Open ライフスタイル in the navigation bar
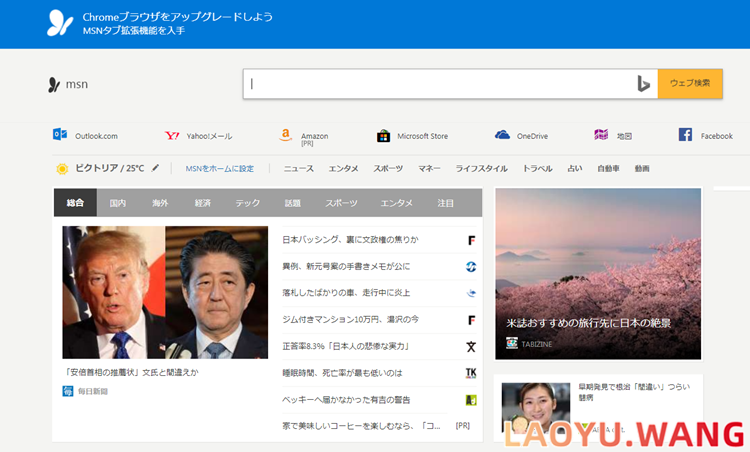This screenshot has width=750, height=452. pyautogui.click(x=481, y=168)
